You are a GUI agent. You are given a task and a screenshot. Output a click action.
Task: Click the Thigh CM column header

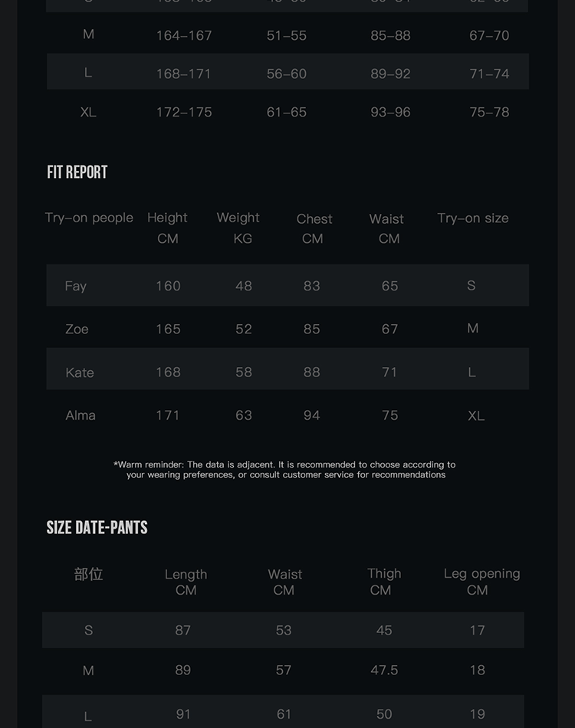[383, 582]
